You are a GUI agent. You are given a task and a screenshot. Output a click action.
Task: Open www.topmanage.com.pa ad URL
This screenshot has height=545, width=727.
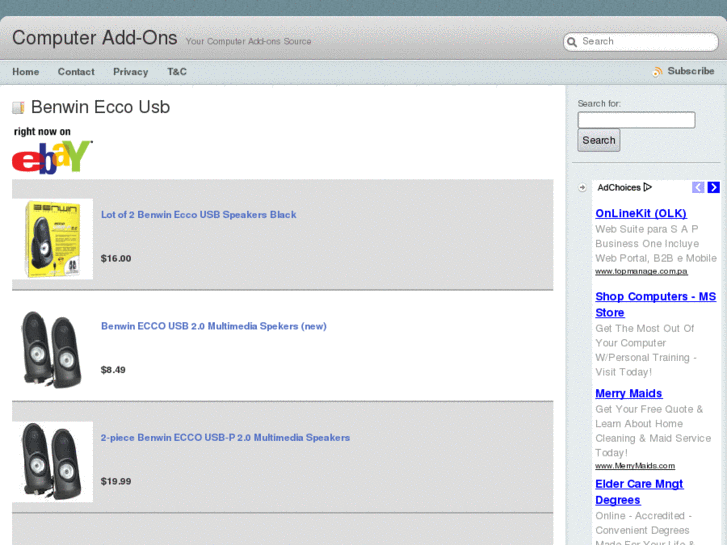click(641, 271)
